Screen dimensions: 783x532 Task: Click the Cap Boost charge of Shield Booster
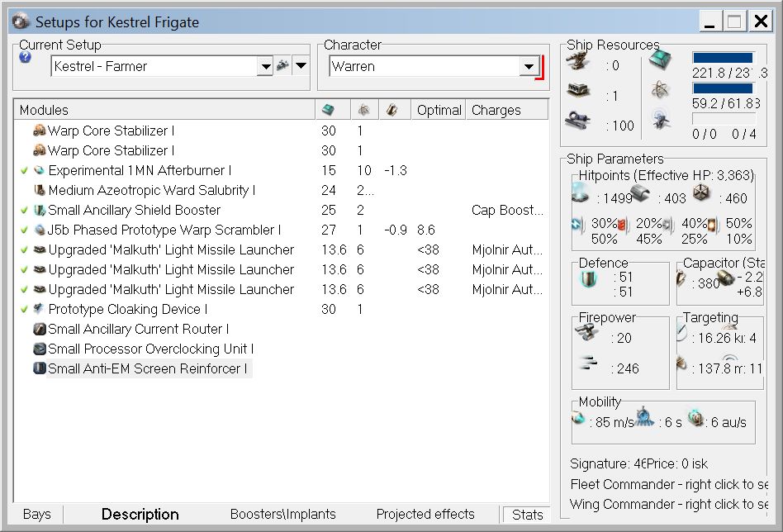coord(507,211)
